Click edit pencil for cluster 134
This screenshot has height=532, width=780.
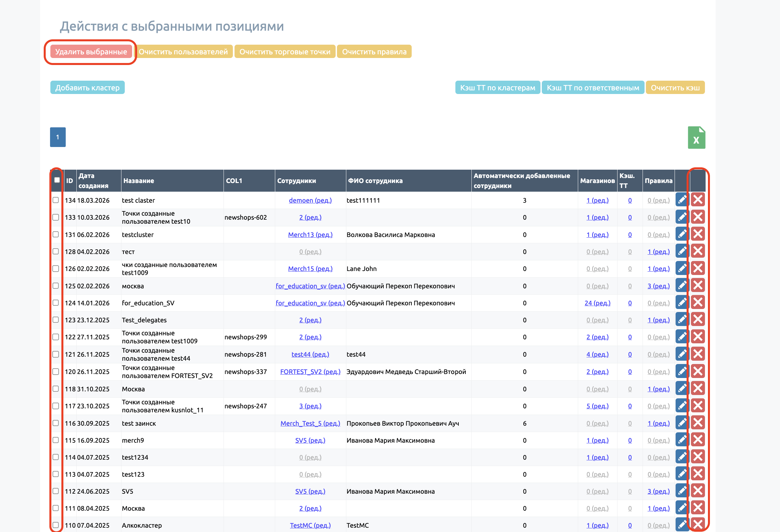pos(682,200)
